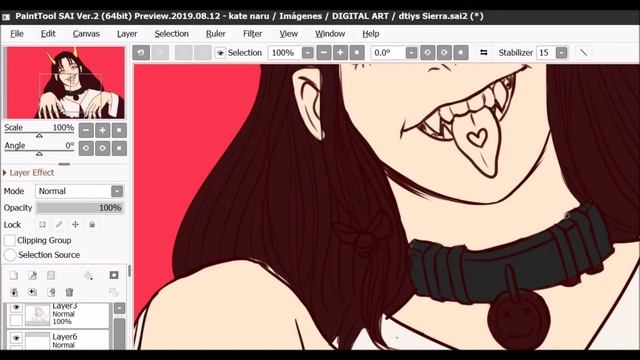The image size is (640, 360).
Task: Open the View menu
Action: coord(289,34)
